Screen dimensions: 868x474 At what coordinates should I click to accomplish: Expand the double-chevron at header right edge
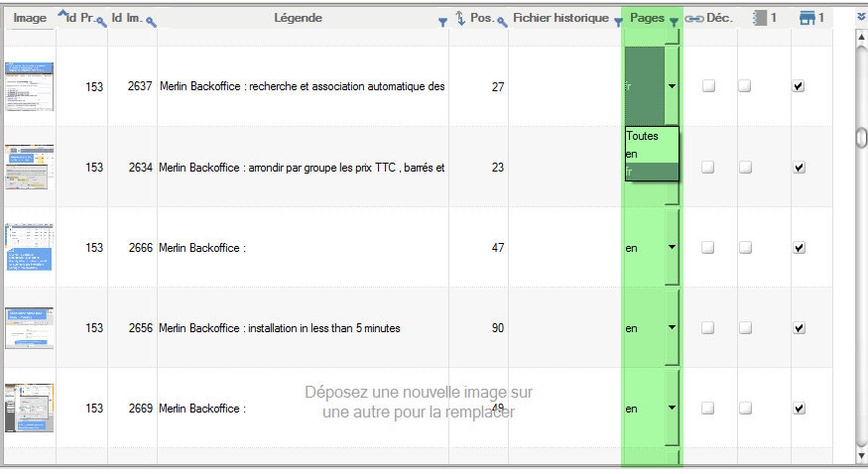(x=860, y=17)
